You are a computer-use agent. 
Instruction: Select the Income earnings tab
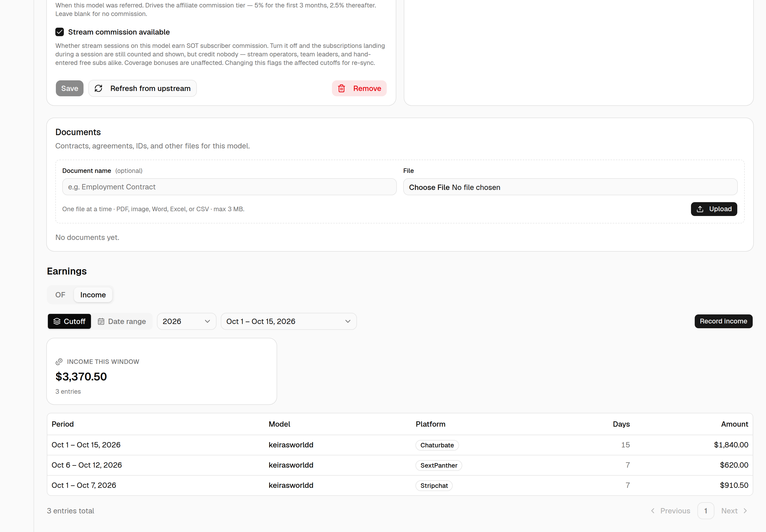point(93,295)
